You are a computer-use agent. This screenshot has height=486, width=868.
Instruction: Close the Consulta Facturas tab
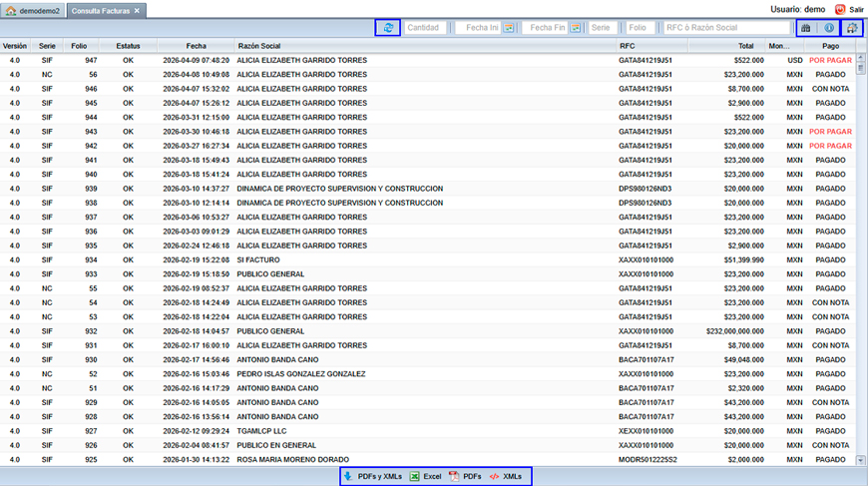click(x=138, y=10)
